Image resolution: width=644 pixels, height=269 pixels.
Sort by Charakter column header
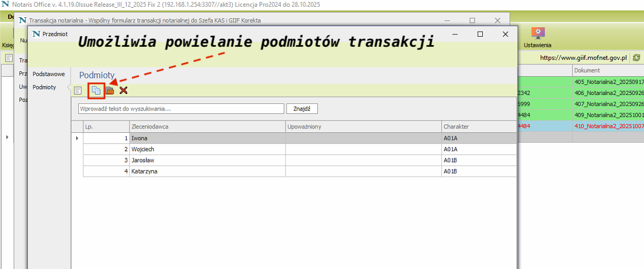tap(478, 127)
